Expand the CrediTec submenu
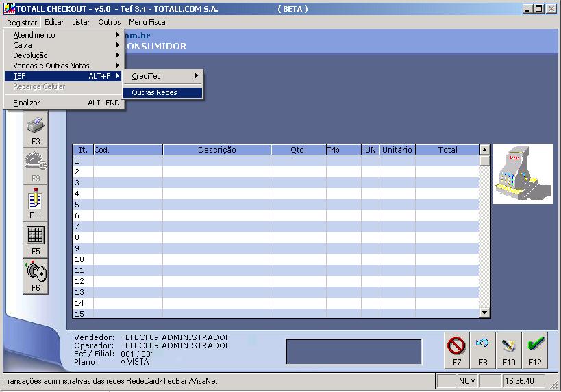 [163, 76]
